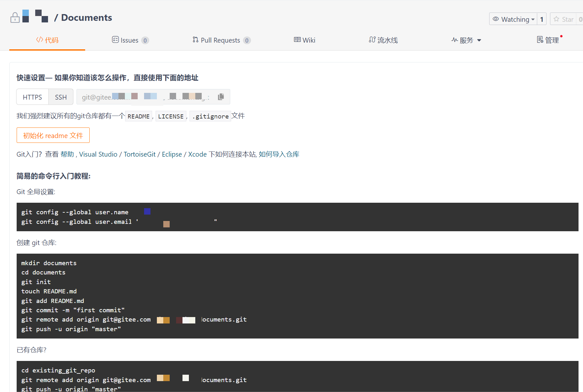583x392 pixels.
Task: Click the 'cd documents' command line
Action: (x=43, y=272)
